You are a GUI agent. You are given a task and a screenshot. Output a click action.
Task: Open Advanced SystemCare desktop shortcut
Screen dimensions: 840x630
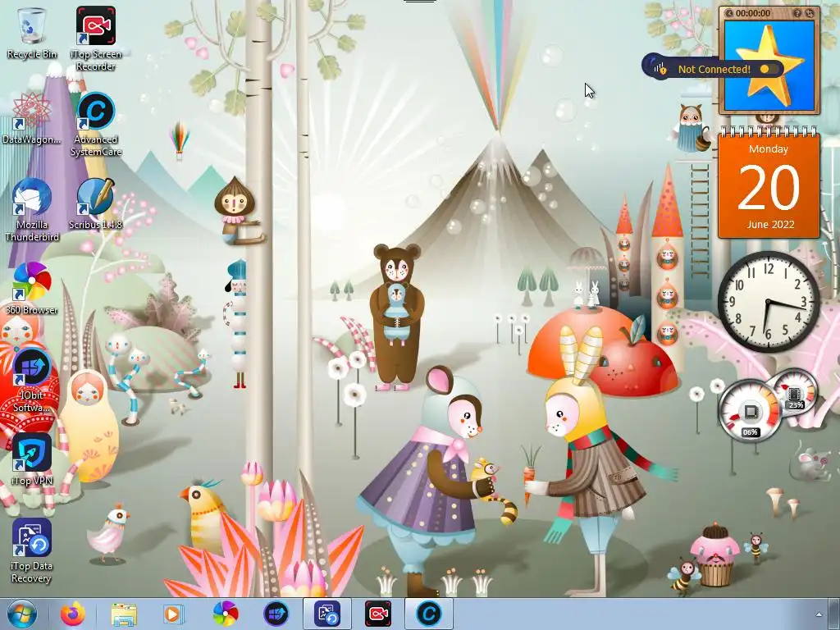click(96, 125)
